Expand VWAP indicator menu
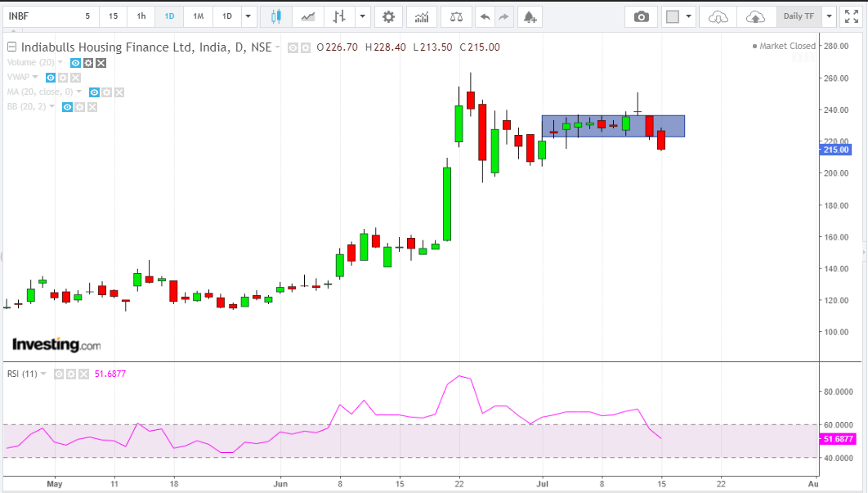868x493 pixels. click(x=35, y=77)
